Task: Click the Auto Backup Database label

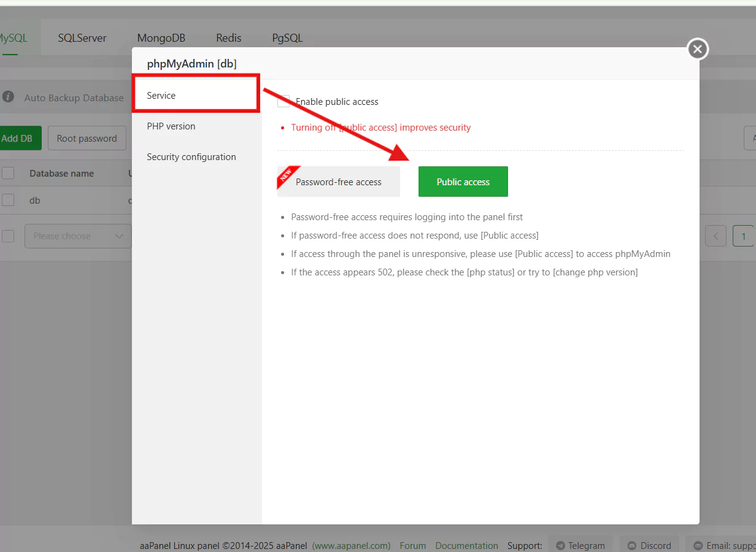Action: pyautogui.click(x=74, y=98)
